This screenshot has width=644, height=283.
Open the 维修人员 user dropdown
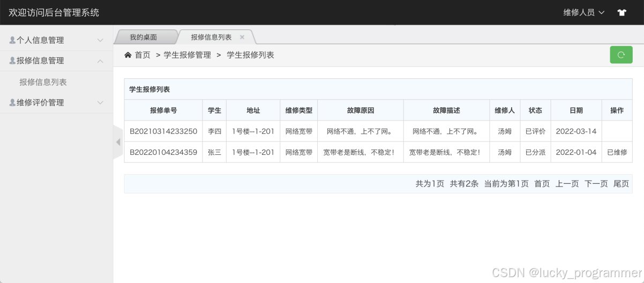click(584, 12)
